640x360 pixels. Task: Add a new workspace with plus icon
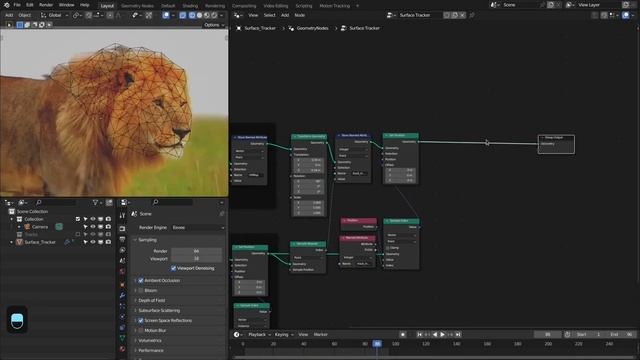(358, 6)
